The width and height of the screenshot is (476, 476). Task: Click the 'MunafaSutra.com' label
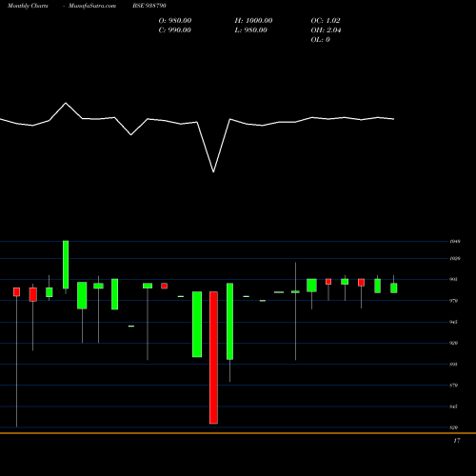point(92,6)
